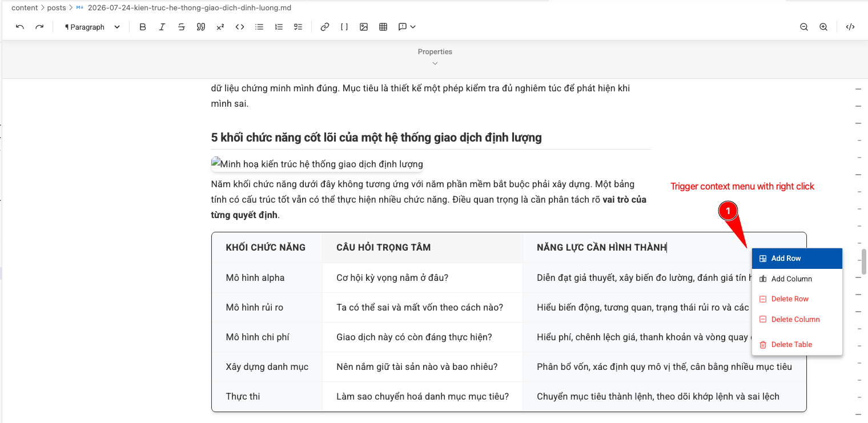This screenshot has width=868, height=423.
Task: Choose Delete Table from context menu
Action: (x=797, y=345)
